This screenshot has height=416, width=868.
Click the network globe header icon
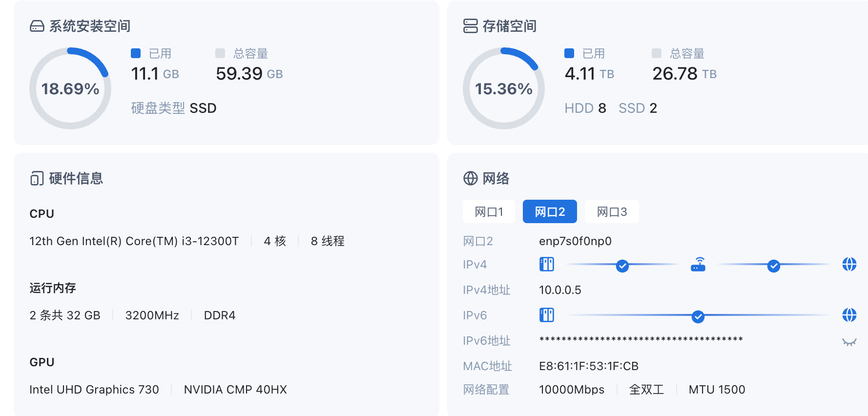pyautogui.click(x=470, y=179)
